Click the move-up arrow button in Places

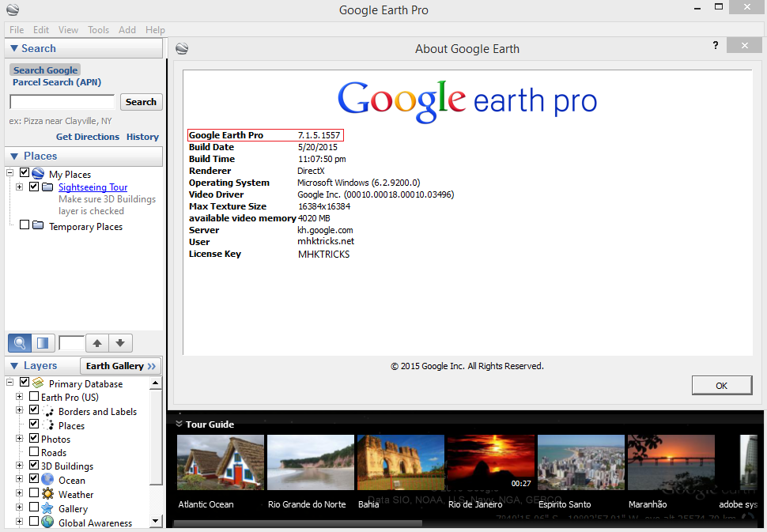pyautogui.click(x=97, y=343)
